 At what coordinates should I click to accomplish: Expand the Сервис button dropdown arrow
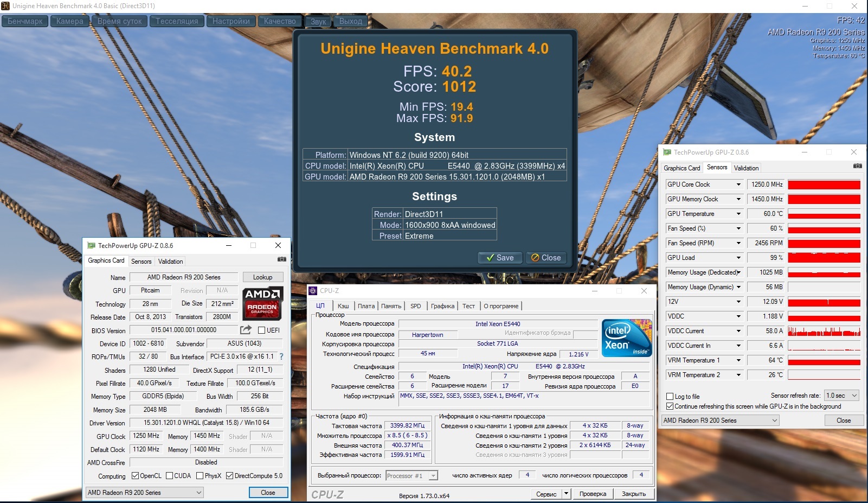click(x=567, y=494)
